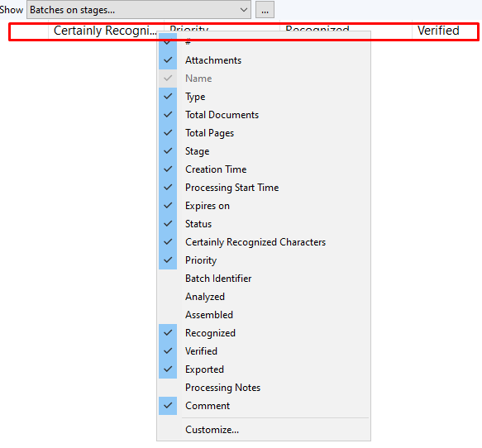The image size is (482, 448).
Task: Open the Show filter dropdown
Action: pyautogui.click(x=139, y=10)
